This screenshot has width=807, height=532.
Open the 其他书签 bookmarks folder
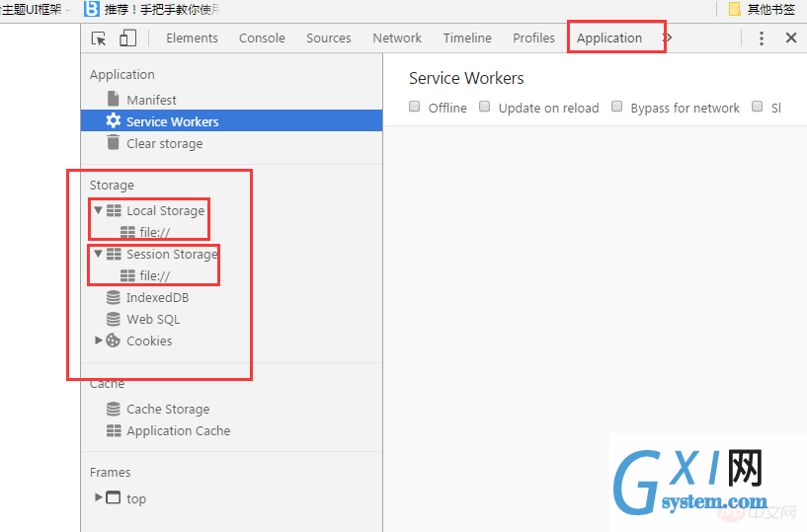[x=763, y=9]
